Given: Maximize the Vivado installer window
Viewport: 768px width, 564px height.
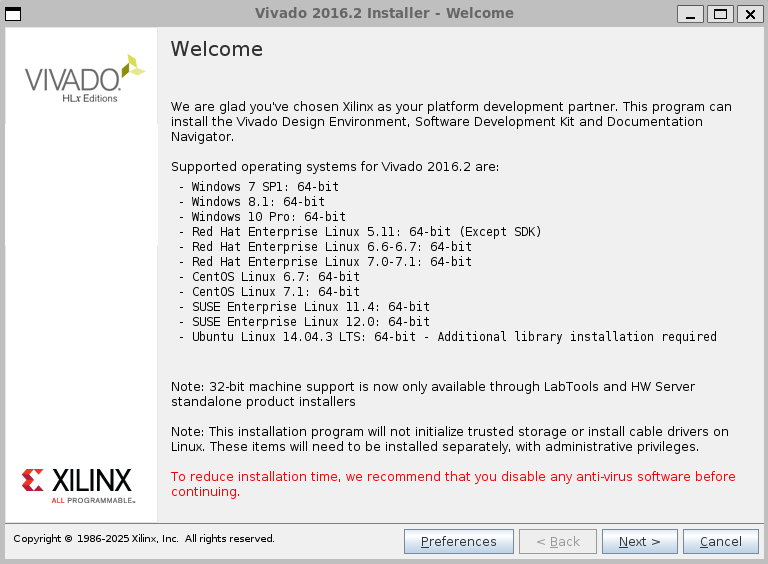Looking at the screenshot, I should pyautogui.click(x=719, y=13).
